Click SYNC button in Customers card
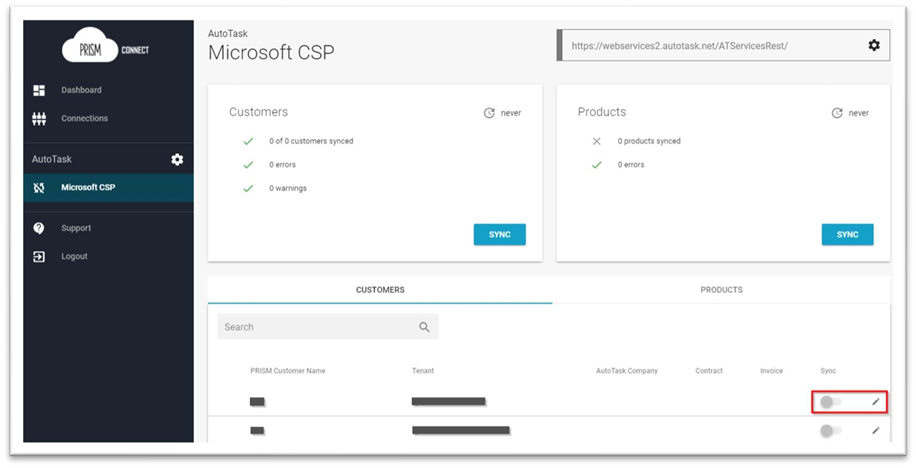 [499, 234]
